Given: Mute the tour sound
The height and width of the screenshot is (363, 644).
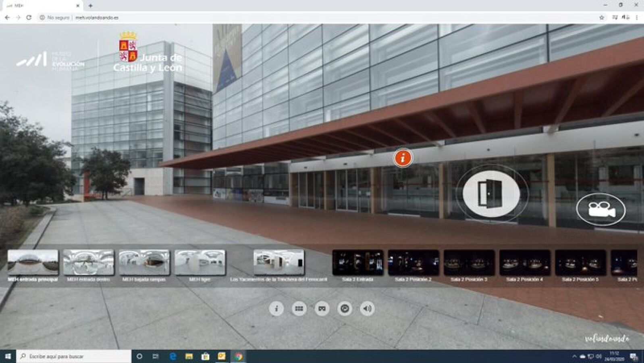Looking at the screenshot, I should [367, 309].
